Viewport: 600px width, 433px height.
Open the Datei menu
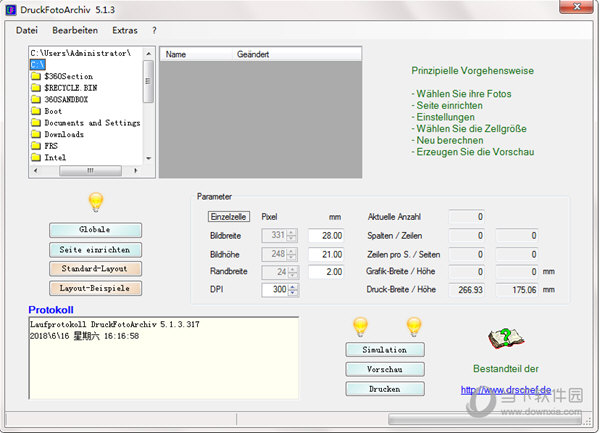27,30
